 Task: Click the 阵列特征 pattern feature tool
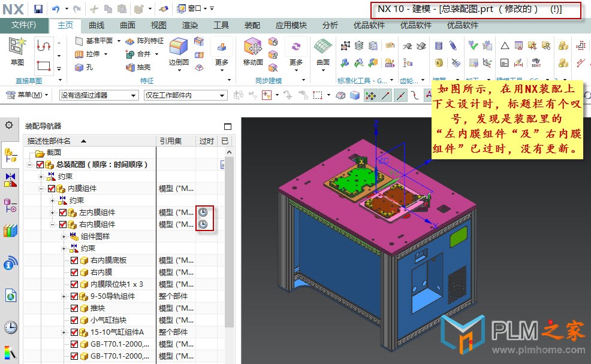[x=144, y=41]
